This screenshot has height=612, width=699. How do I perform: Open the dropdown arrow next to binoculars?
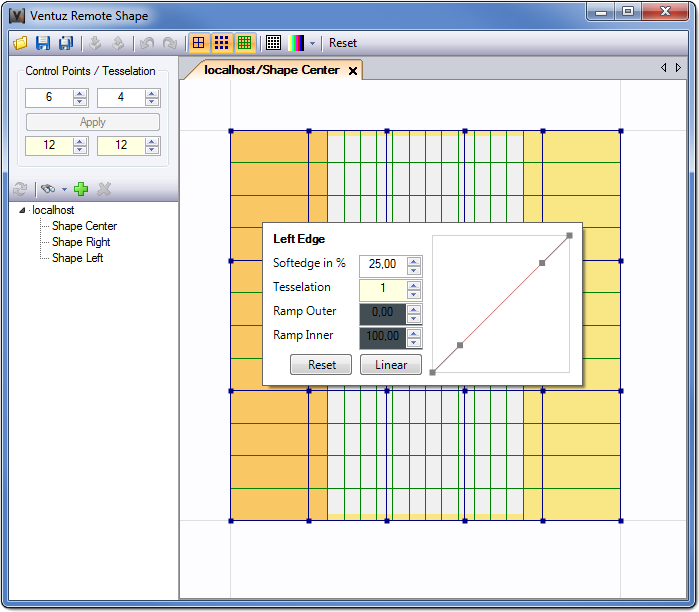[x=64, y=190]
